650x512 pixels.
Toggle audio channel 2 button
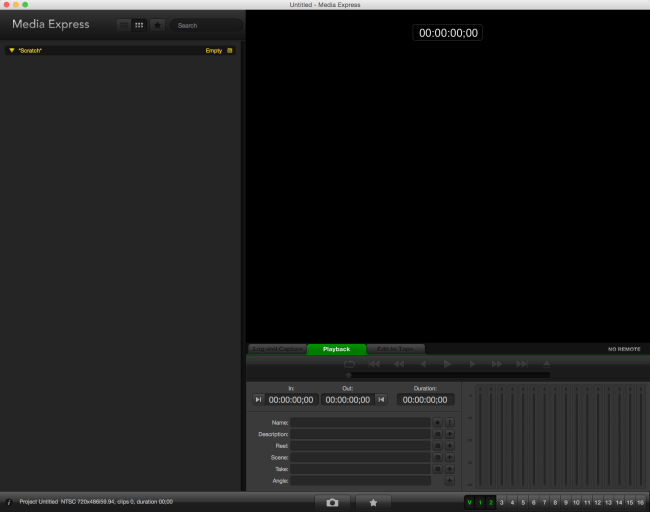pos(491,502)
